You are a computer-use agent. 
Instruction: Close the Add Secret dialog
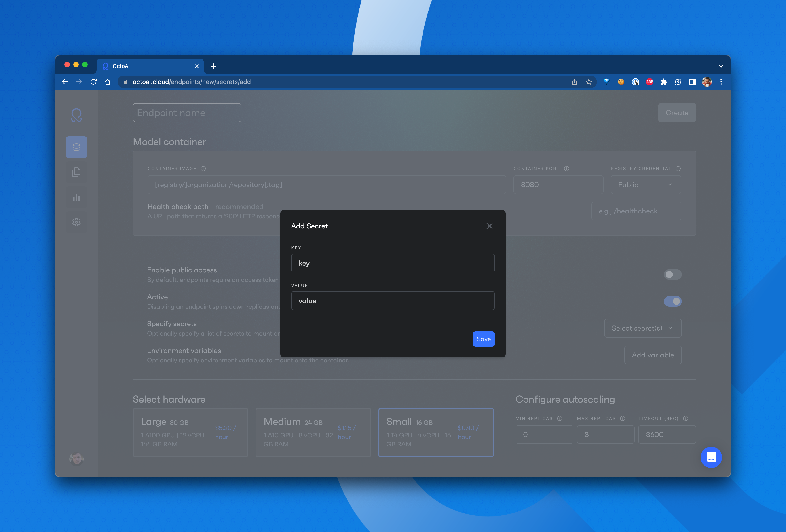tap(489, 226)
